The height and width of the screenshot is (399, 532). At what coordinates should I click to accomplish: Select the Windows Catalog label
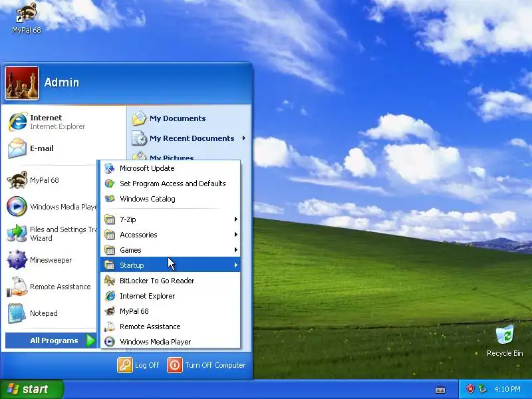(148, 199)
